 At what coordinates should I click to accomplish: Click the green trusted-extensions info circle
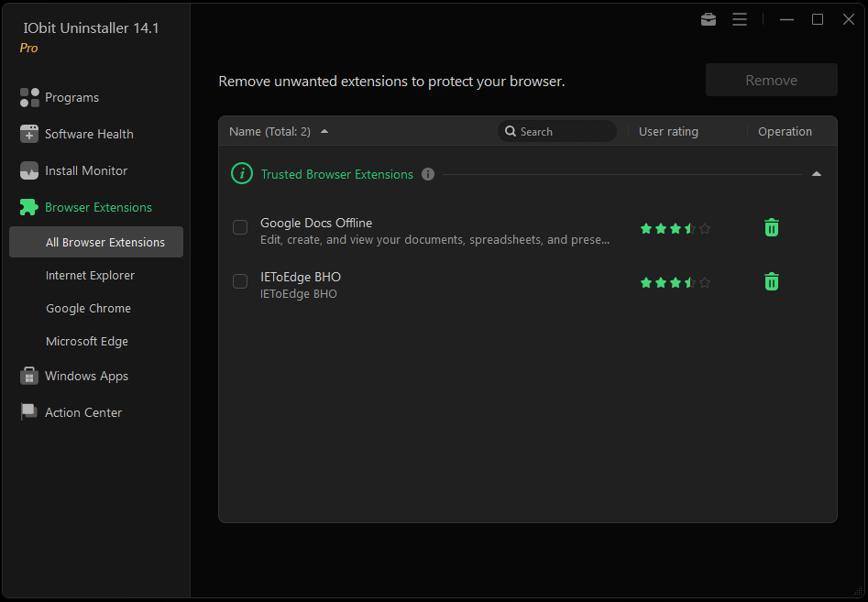pos(242,174)
